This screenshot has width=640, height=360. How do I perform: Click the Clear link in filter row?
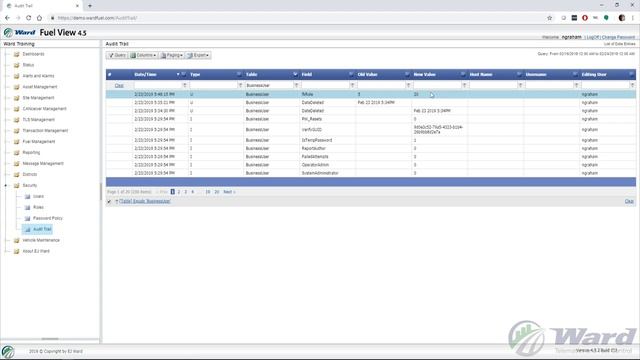119,86
